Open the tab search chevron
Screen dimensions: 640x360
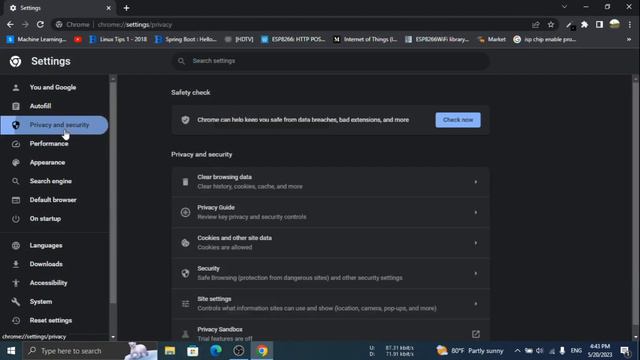point(564,7)
